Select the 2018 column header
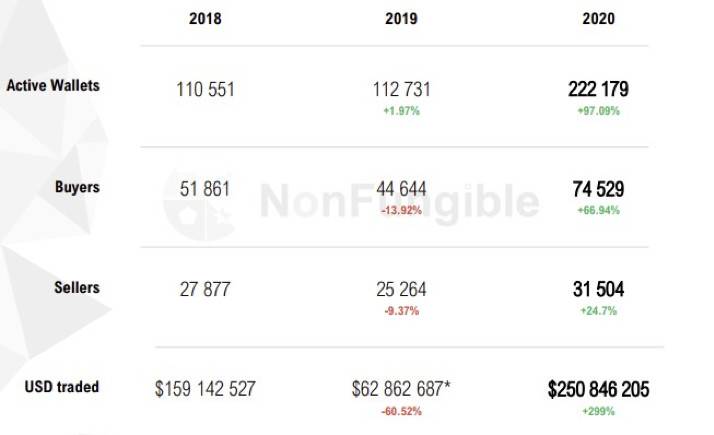Viewport: 714px width, 435px height. point(205,19)
